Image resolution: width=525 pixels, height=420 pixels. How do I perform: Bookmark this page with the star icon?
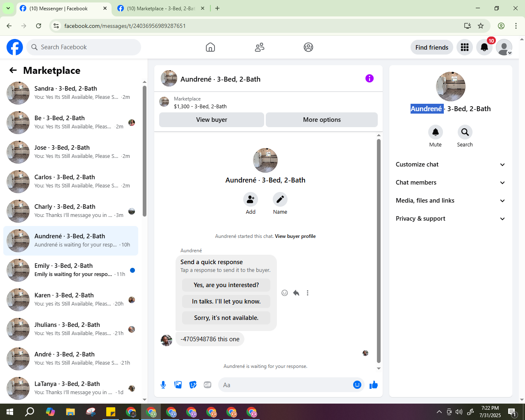(x=481, y=26)
